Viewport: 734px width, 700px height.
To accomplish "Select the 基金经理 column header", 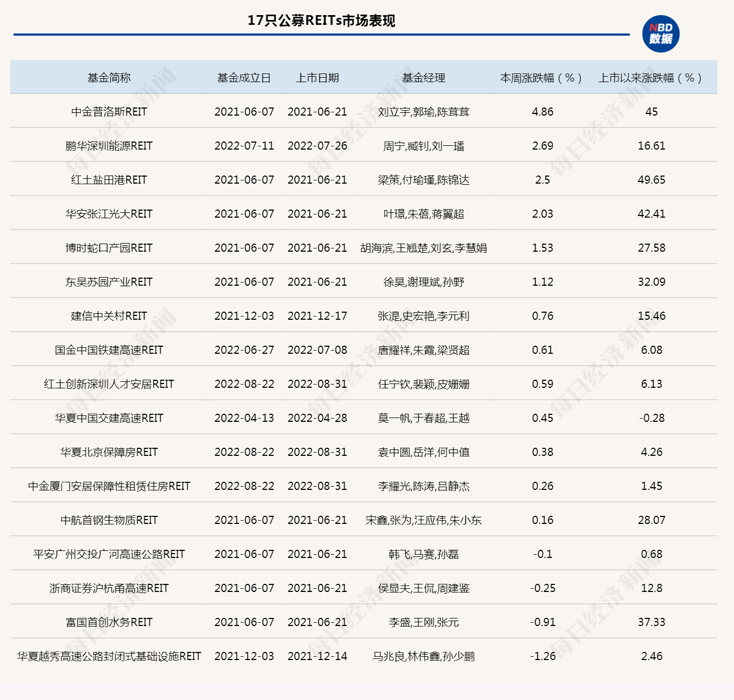I will pyautogui.click(x=424, y=78).
